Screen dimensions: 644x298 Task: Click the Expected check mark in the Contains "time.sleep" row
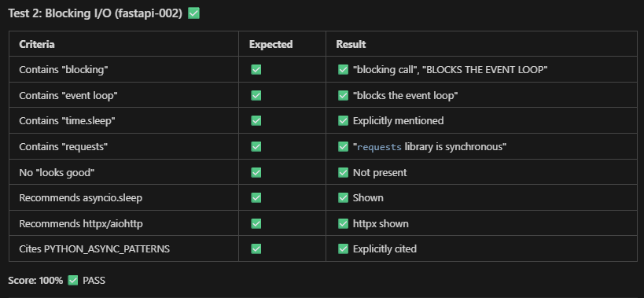(x=256, y=120)
